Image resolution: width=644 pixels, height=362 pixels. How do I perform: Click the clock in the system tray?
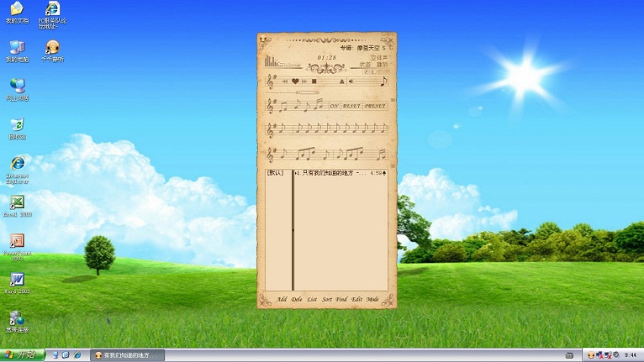(631, 355)
